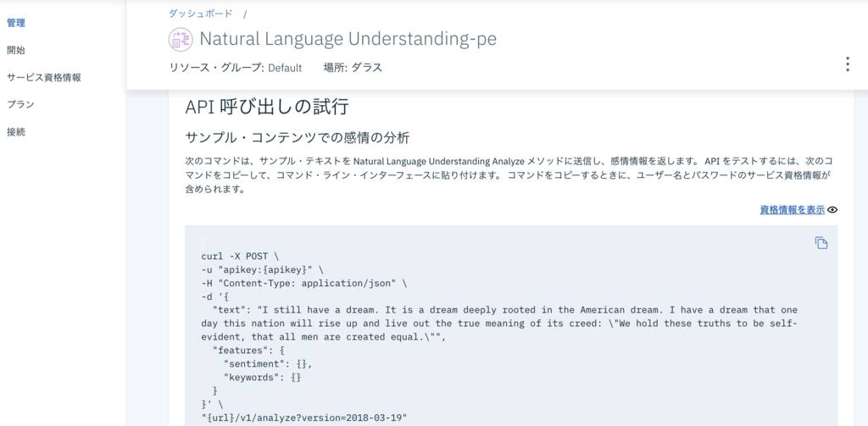
Task: Click the 場所: ダラス location text
Action: 353,68
